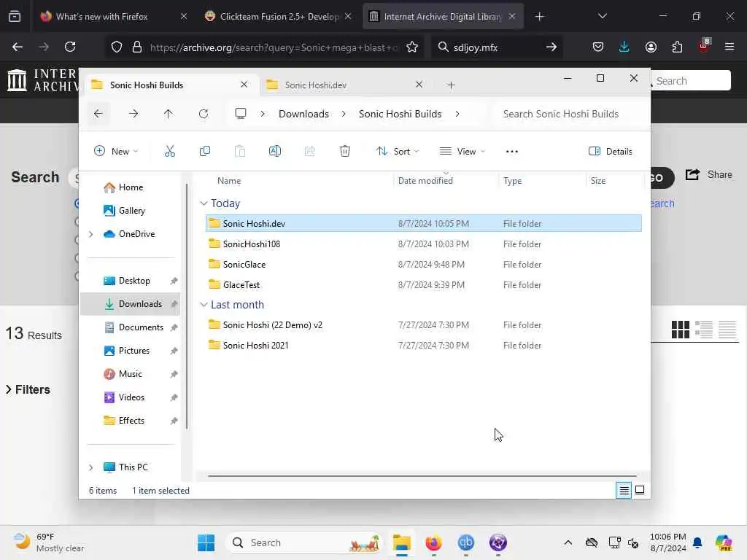747x560 pixels.
Task: Click chevron after Downloads breadcrumb
Action: 344,114
